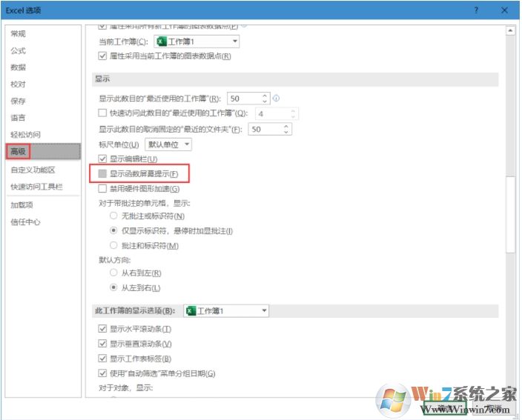The width and height of the screenshot is (522, 420).
Task: Select the 高级 category
Action: pyautogui.click(x=43, y=152)
